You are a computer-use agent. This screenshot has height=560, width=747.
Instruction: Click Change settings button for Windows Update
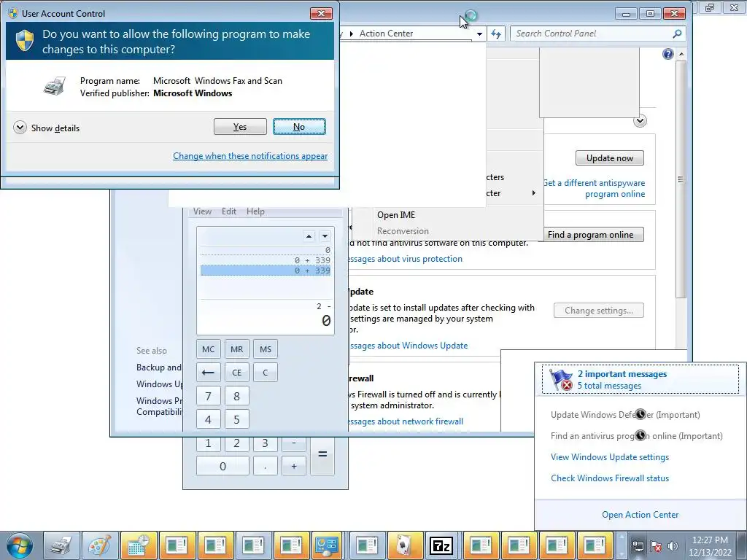598,311
